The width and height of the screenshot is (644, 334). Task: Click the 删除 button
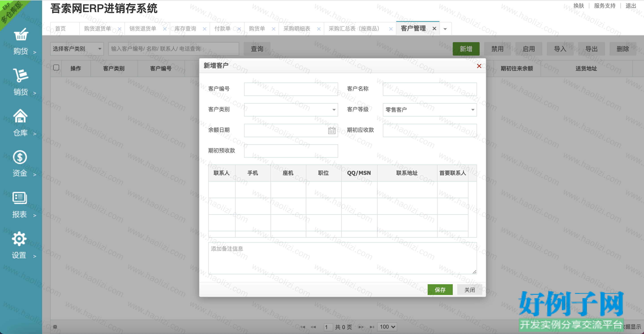point(623,49)
